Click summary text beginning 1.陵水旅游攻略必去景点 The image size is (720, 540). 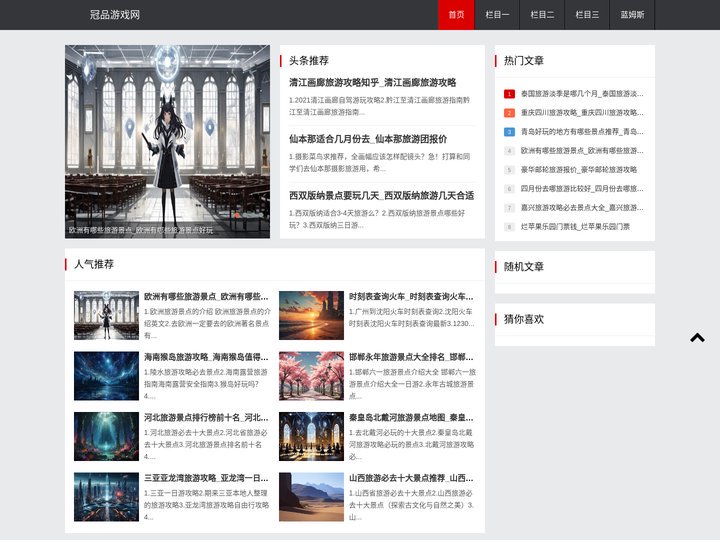pyautogui.click(x=206, y=384)
